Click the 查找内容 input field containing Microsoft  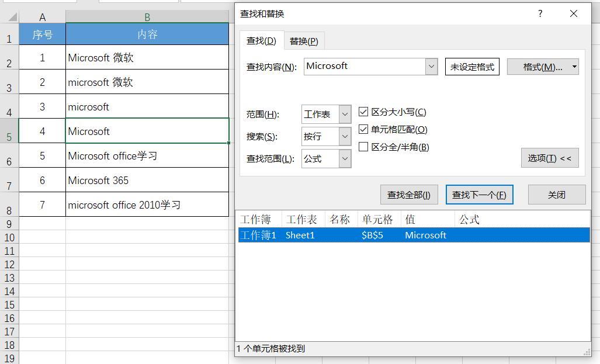pyautogui.click(x=365, y=66)
